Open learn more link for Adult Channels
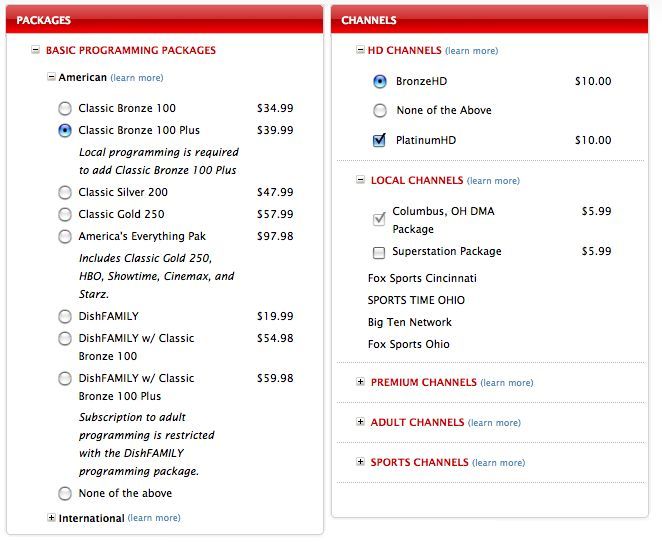 pyautogui.click(x=494, y=423)
